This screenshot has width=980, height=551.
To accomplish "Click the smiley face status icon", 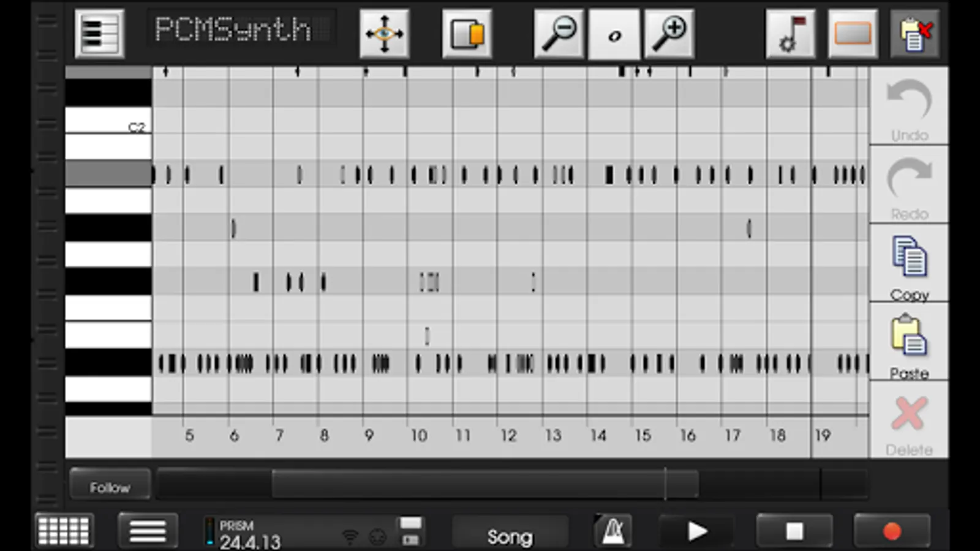I will 378,538.
